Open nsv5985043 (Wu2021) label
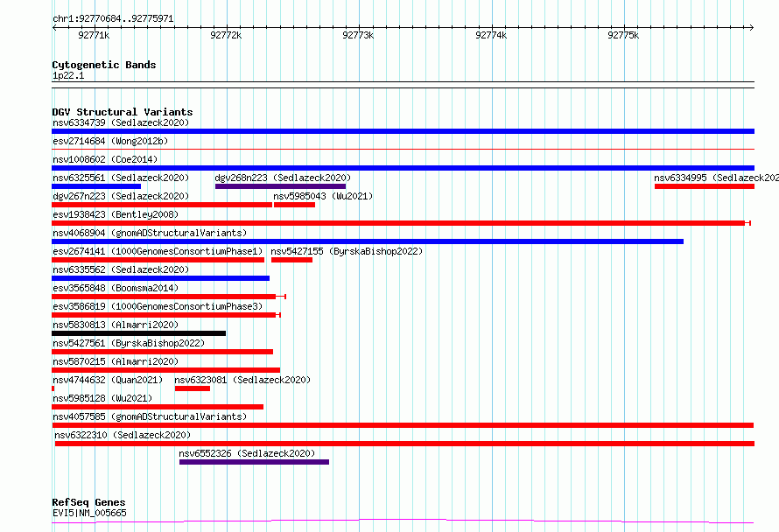The width and height of the screenshot is (779, 532). pos(323,196)
